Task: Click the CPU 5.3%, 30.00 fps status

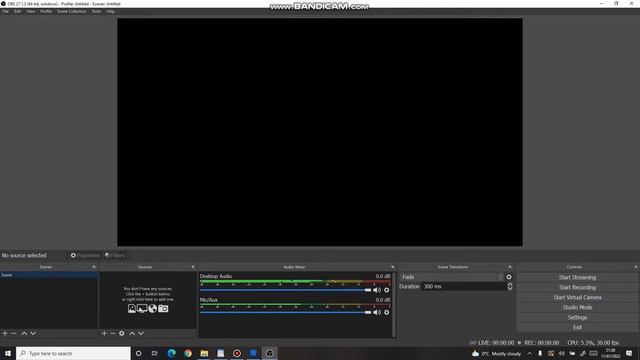Action: pyautogui.click(x=593, y=343)
